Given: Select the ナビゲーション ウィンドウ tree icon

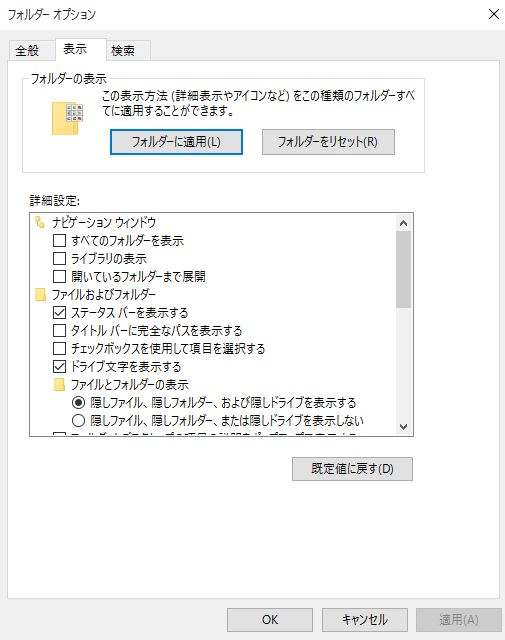Looking at the screenshot, I should point(40,222).
